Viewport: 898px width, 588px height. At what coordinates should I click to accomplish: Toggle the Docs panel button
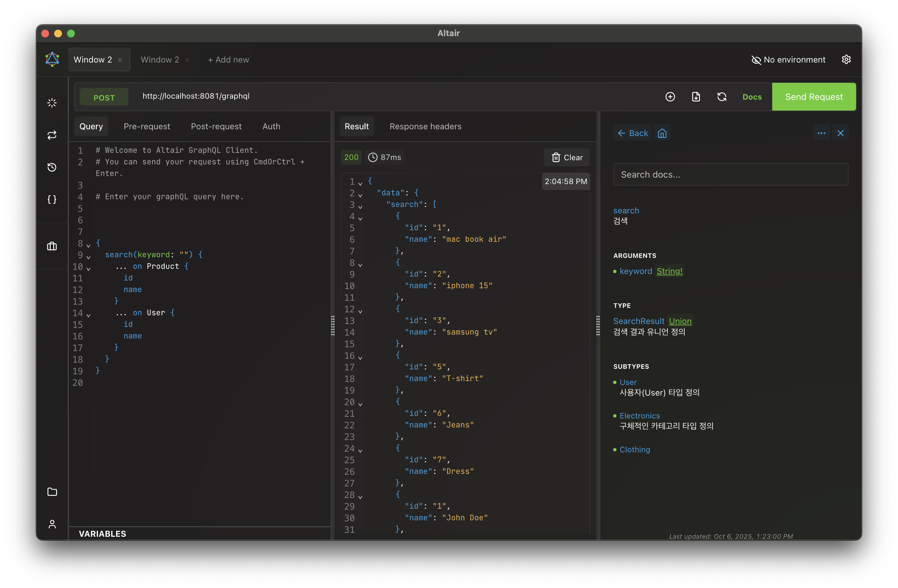point(752,97)
